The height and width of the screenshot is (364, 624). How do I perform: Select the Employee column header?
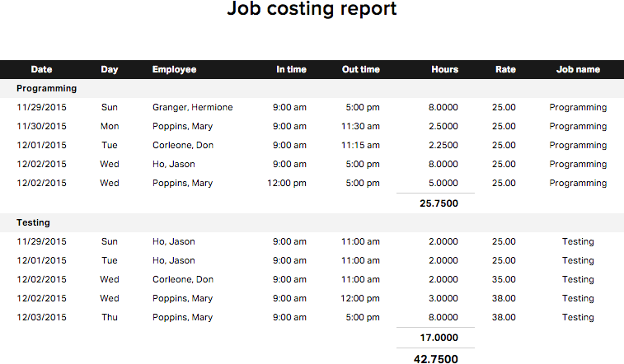pyautogui.click(x=174, y=70)
